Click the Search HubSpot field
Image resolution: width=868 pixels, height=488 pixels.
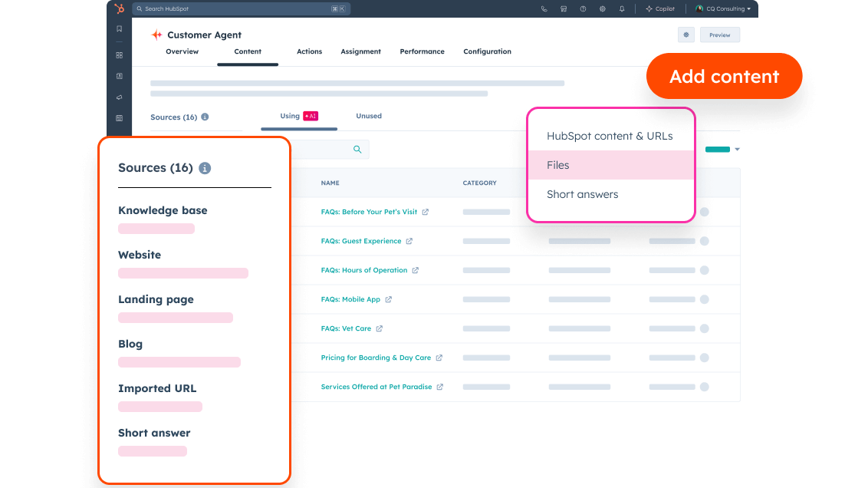pos(230,9)
